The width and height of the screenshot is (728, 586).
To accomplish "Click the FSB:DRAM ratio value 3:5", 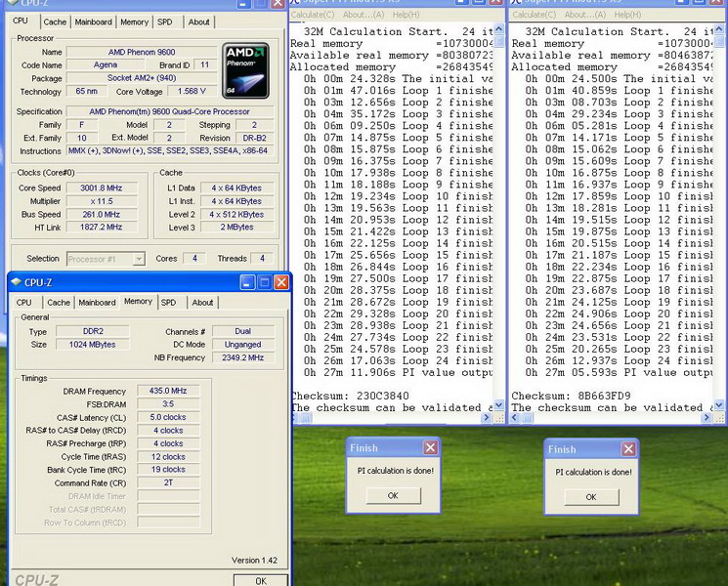I will click(x=168, y=404).
